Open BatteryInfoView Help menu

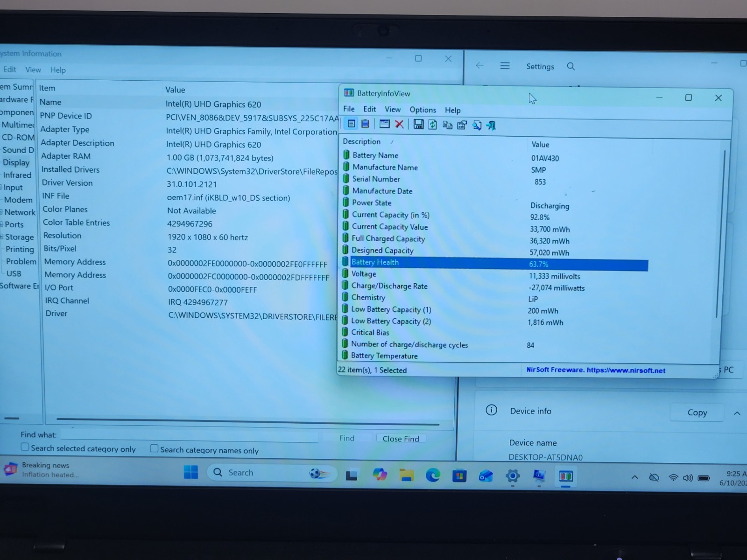(x=452, y=110)
